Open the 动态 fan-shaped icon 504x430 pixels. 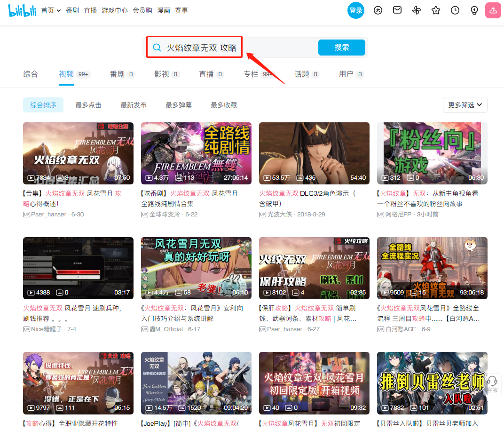[x=417, y=10]
